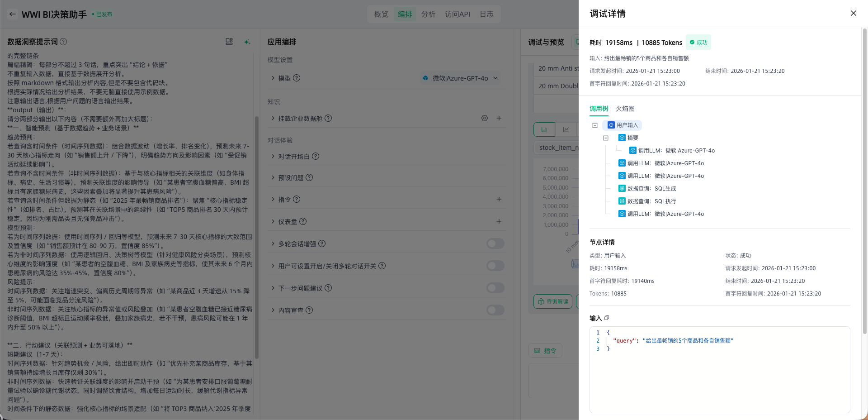
Task: Open the 访问API tab
Action: pos(457,14)
